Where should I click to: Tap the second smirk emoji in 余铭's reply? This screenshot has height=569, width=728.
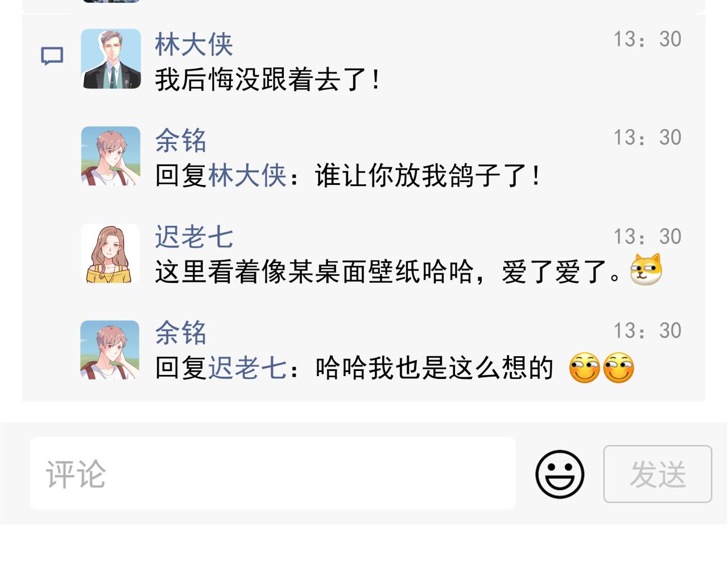click(618, 368)
